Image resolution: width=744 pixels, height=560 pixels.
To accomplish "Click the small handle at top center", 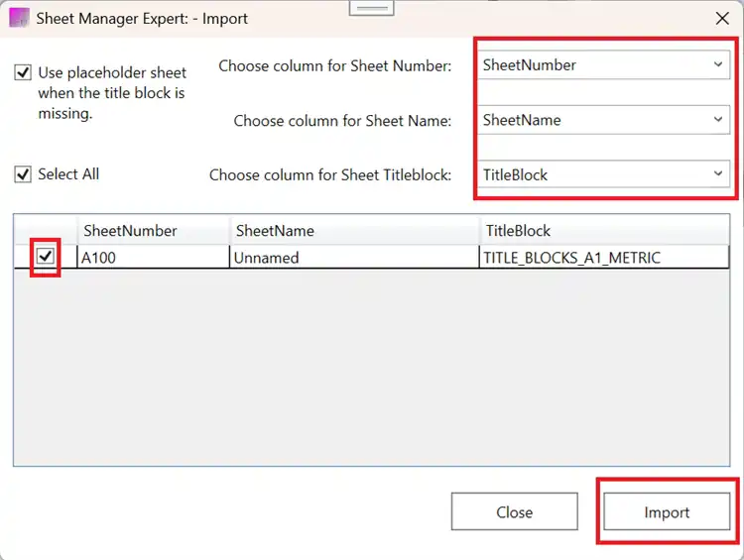I will pyautogui.click(x=372, y=7).
